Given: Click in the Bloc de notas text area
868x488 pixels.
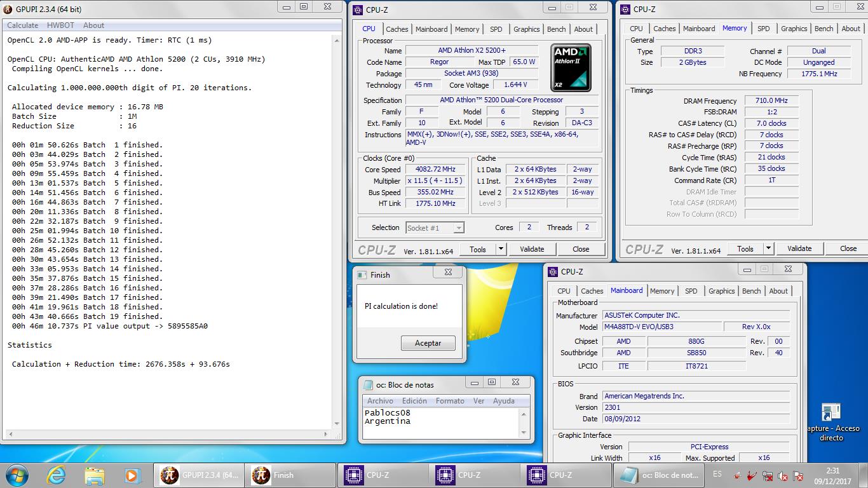Looking at the screenshot, I should 442,423.
